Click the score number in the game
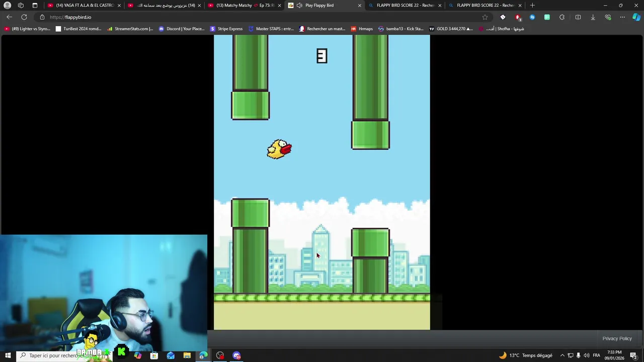Screen dimensions: 644x362 (x=322, y=56)
